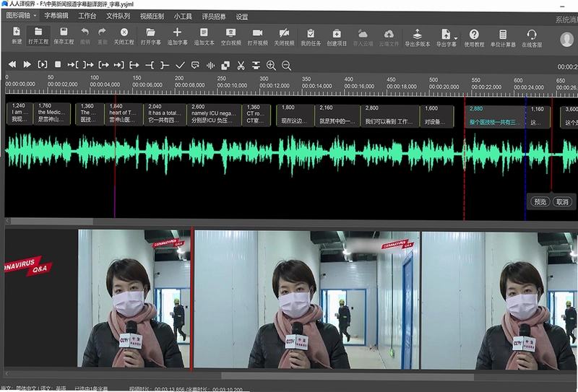Click the video frames horizontal scrollbar thumb
The image size is (578, 392).
pos(348,376)
